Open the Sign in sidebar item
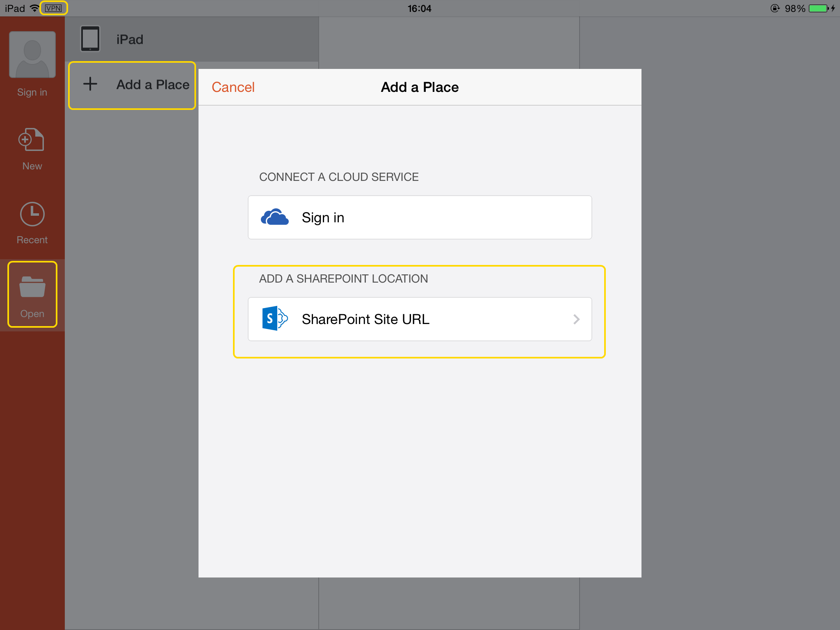Image resolution: width=840 pixels, height=630 pixels. click(32, 92)
